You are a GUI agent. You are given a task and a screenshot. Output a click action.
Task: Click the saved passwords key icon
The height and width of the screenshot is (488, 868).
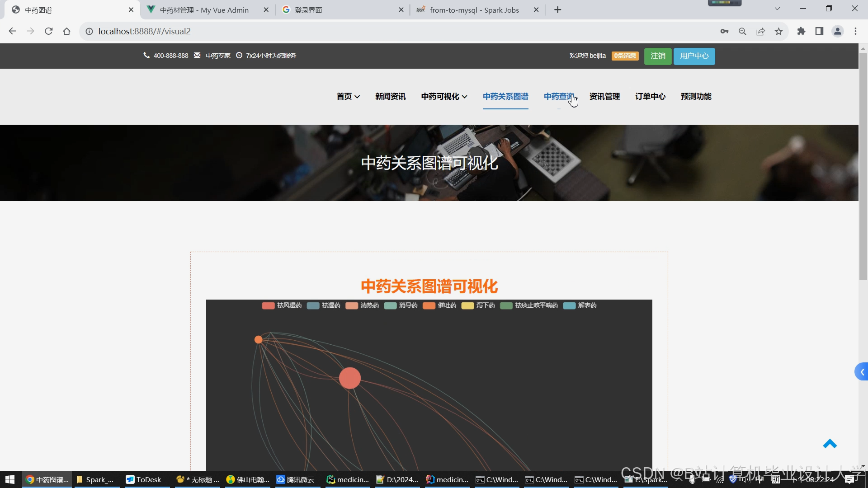pos(724,31)
